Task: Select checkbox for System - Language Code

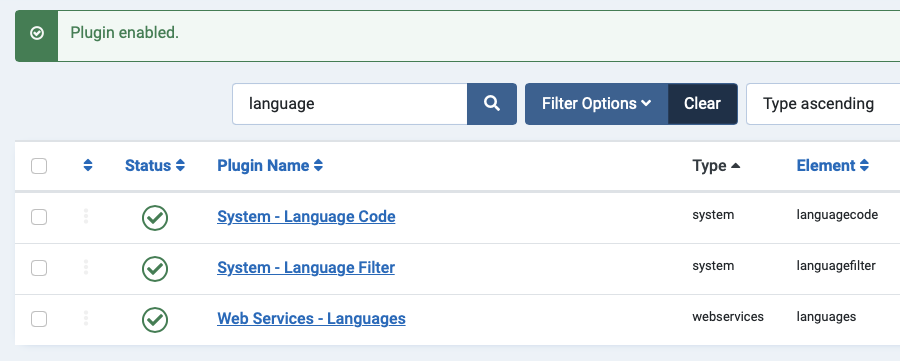Action: coord(39,217)
